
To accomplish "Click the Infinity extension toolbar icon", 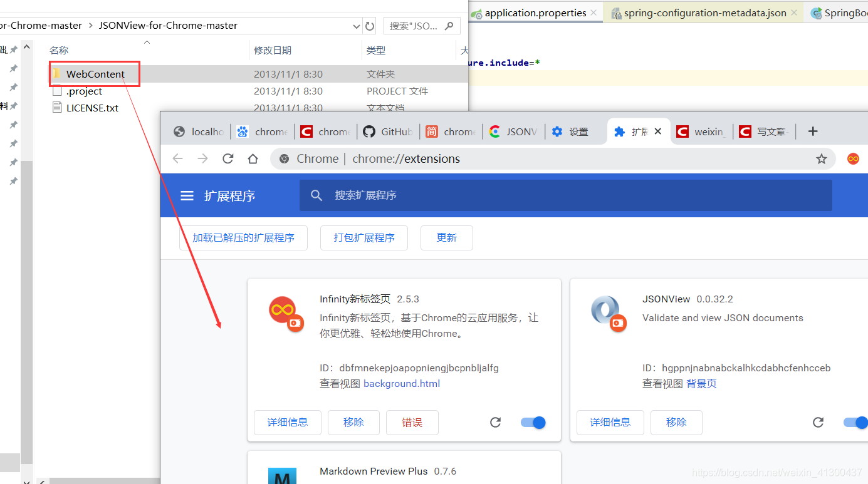I will tap(853, 158).
